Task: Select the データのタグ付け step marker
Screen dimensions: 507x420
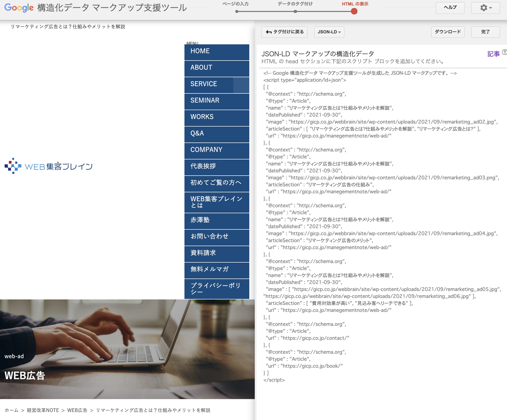Action: pos(295,11)
